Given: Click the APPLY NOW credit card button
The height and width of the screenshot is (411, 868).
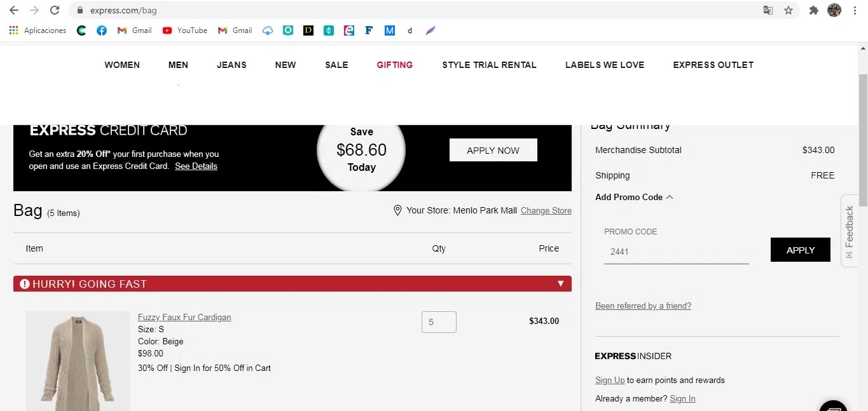Looking at the screenshot, I should tap(493, 150).
